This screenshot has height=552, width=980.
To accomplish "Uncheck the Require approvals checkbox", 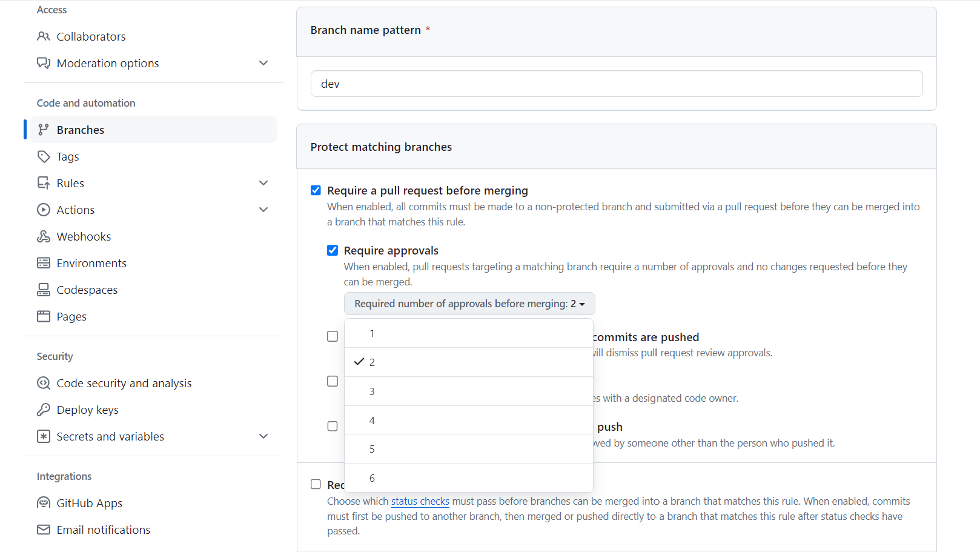I will tap(333, 250).
